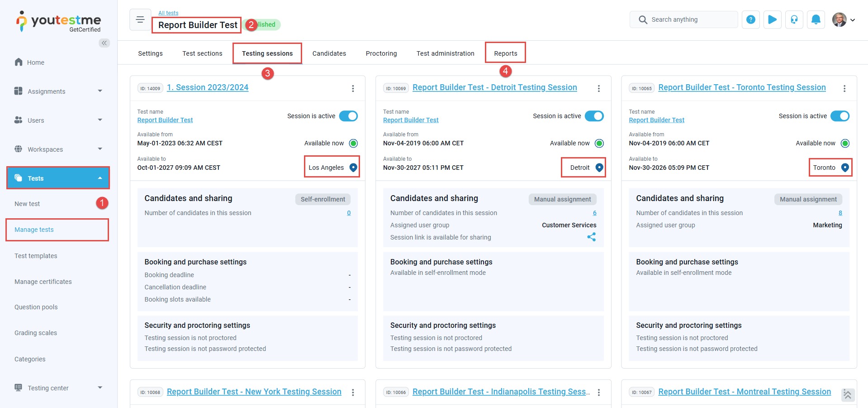Screen dimensions: 868x408
Task: Share the Detroit session link icon
Action: click(x=592, y=237)
